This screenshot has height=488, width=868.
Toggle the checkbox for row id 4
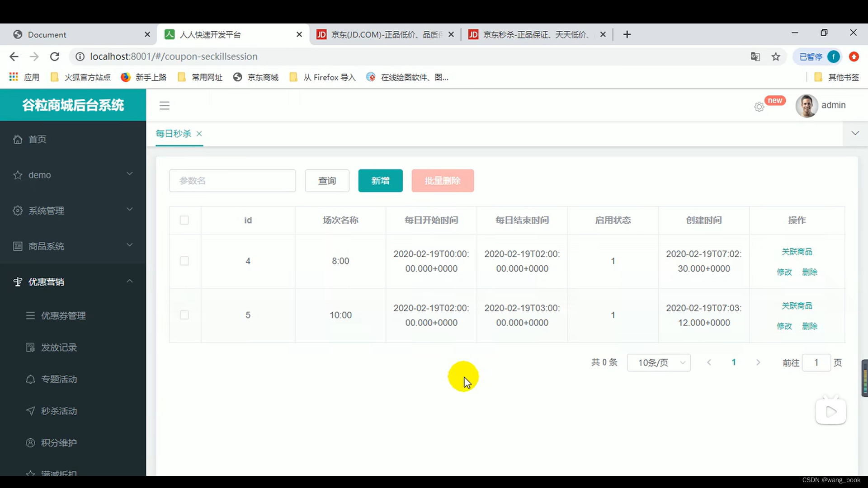click(184, 260)
